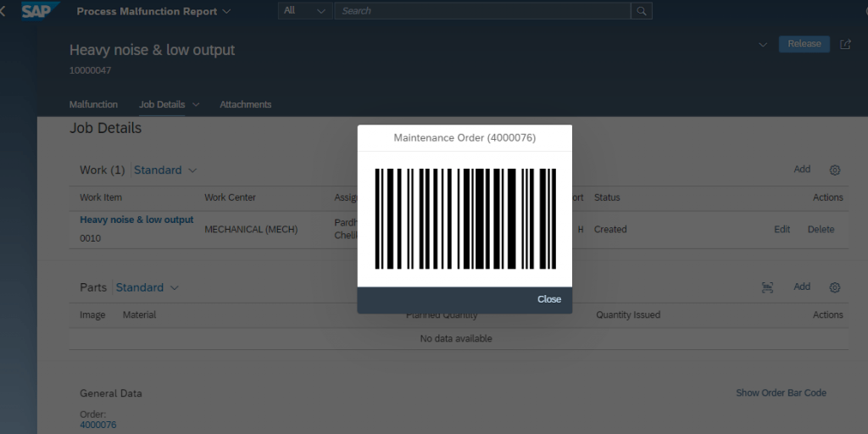Click Show Order Bar Code link
868x434 pixels.
click(x=781, y=393)
